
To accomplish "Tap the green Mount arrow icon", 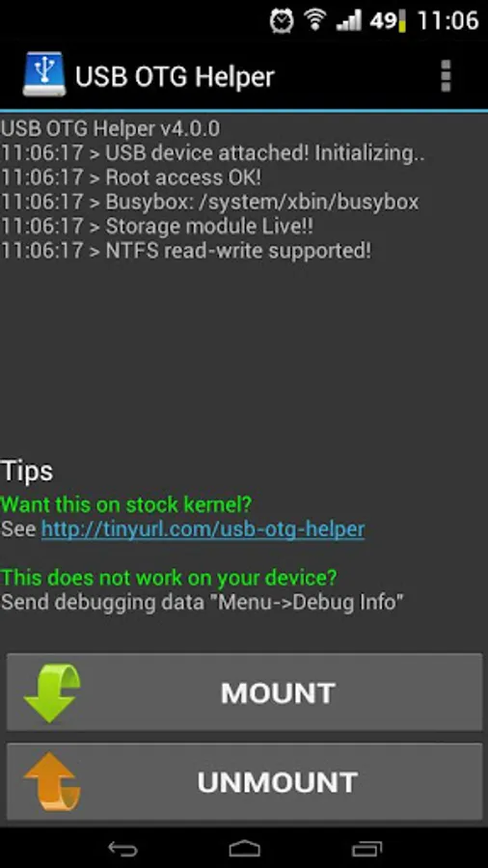I will click(52, 692).
